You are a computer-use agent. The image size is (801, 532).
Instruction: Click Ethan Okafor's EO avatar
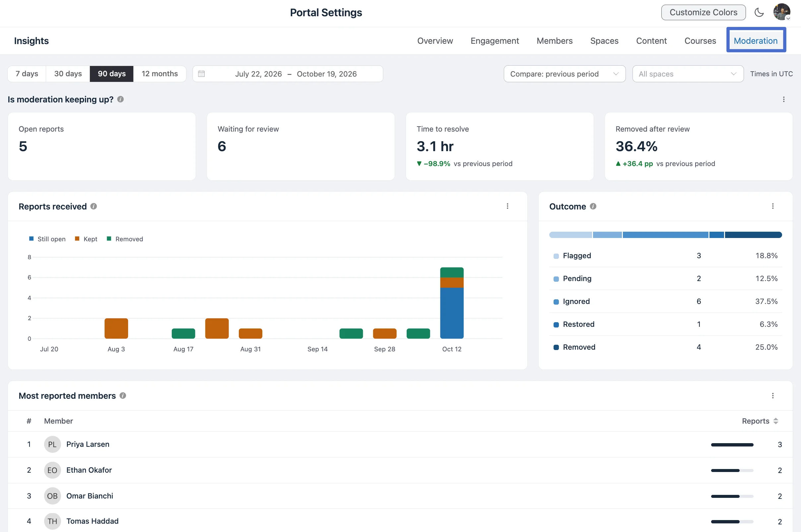coord(52,470)
